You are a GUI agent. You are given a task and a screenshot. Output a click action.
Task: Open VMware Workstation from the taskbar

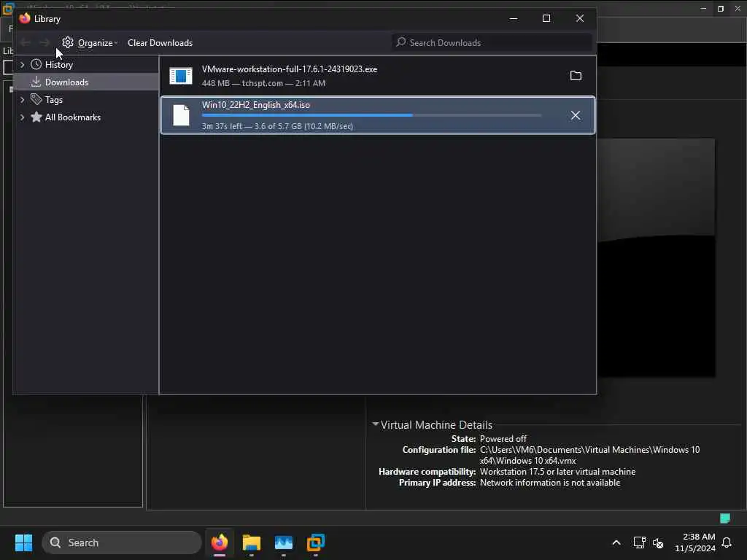coord(315,542)
